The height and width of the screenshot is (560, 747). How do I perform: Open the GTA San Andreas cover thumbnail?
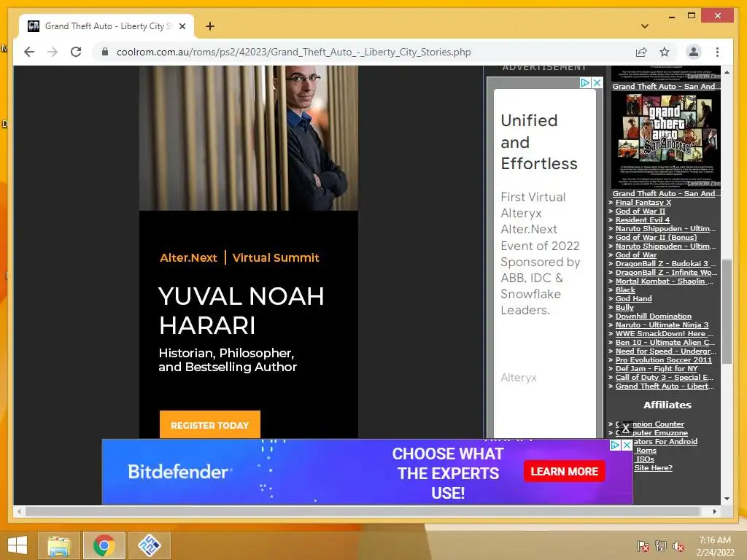click(x=666, y=140)
